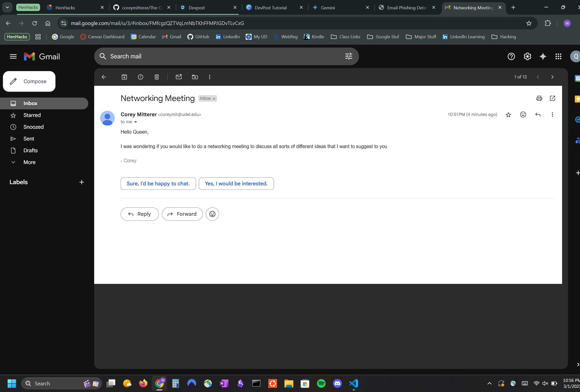Open email in new window
Image resolution: width=580 pixels, height=392 pixels.
pos(552,98)
